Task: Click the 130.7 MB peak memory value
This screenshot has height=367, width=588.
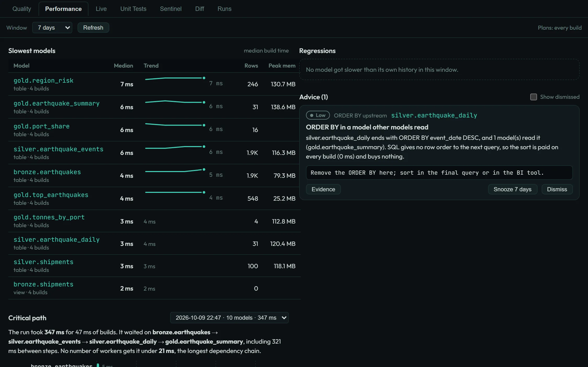Action: click(283, 84)
